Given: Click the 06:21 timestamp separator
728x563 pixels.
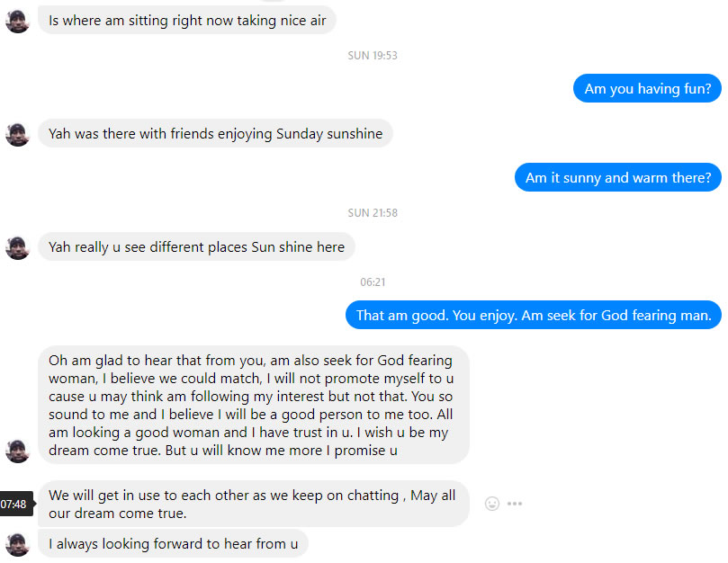Looking at the screenshot, I should 373,282.
